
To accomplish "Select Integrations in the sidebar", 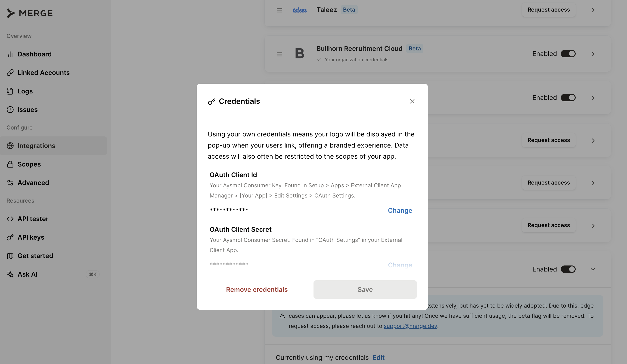I will [53, 146].
